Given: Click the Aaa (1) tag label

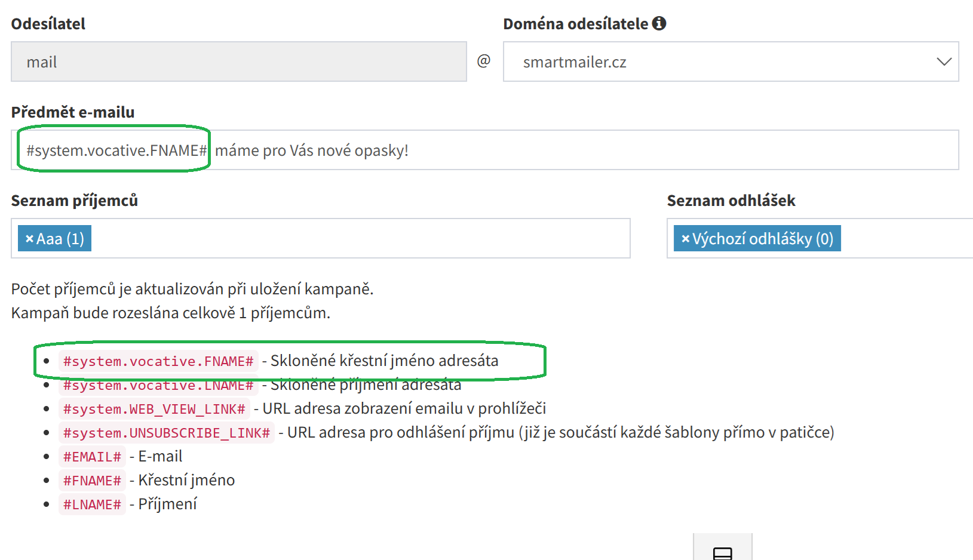Looking at the screenshot, I should coord(60,239).
